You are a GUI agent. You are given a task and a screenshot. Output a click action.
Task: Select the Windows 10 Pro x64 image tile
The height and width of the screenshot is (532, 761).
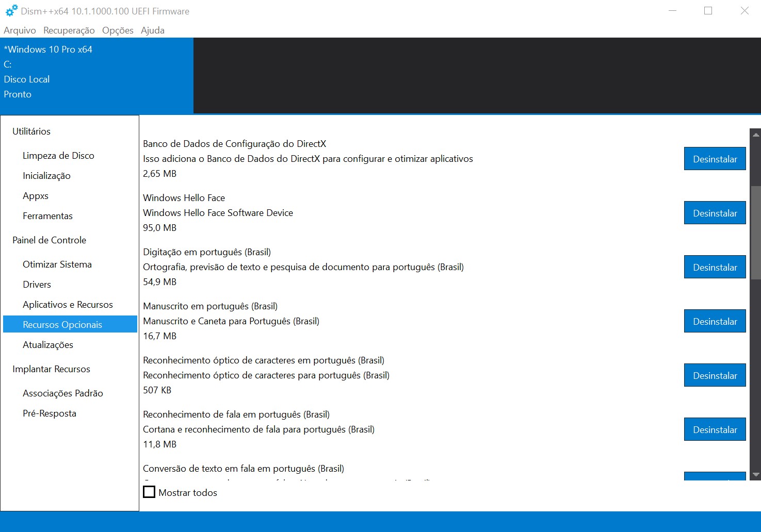96,75
